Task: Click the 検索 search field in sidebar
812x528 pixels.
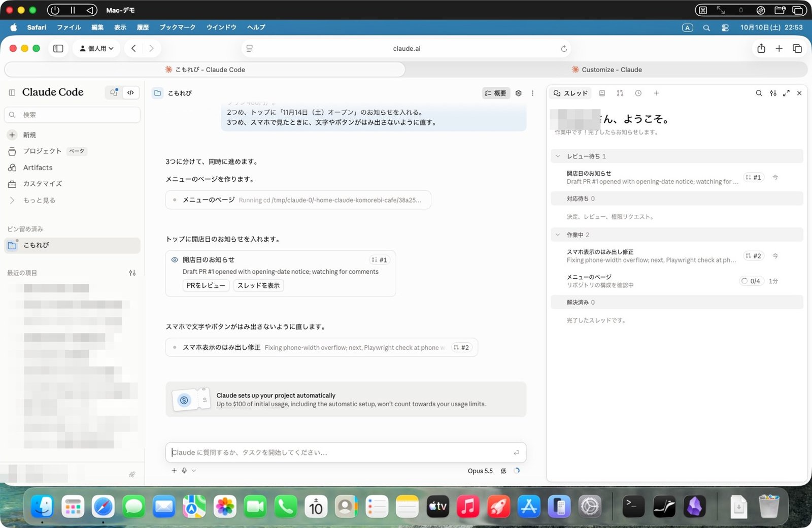Action: point(72,115)
